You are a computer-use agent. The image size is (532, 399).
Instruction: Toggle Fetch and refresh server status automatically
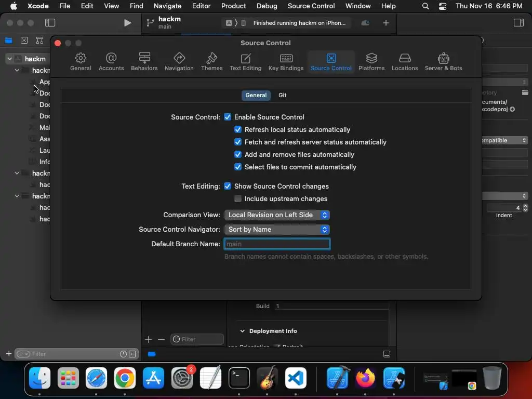tap(238, 142)
